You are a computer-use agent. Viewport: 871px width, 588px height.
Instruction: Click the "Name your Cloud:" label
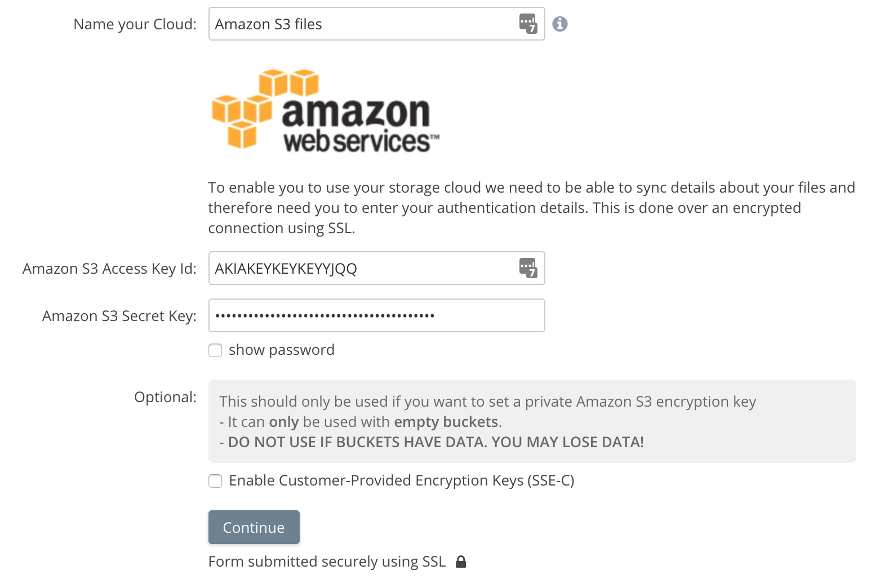pos(135,24)
